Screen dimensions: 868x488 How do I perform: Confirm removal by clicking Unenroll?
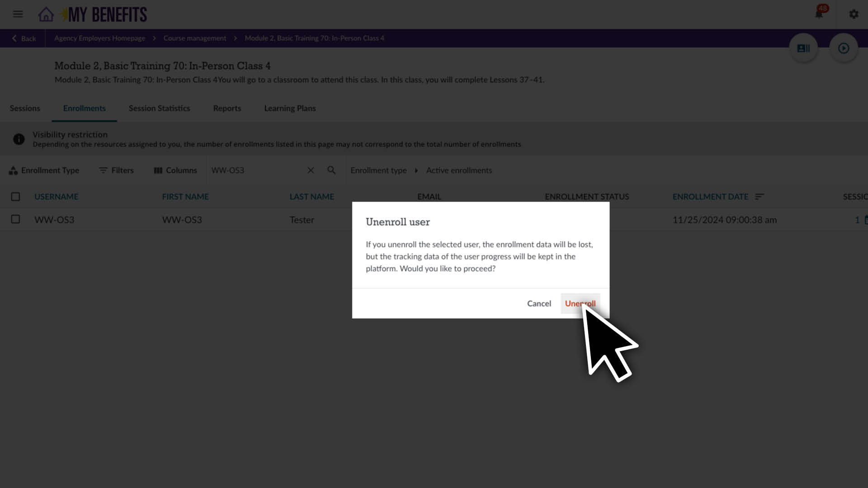click(580, 303)
